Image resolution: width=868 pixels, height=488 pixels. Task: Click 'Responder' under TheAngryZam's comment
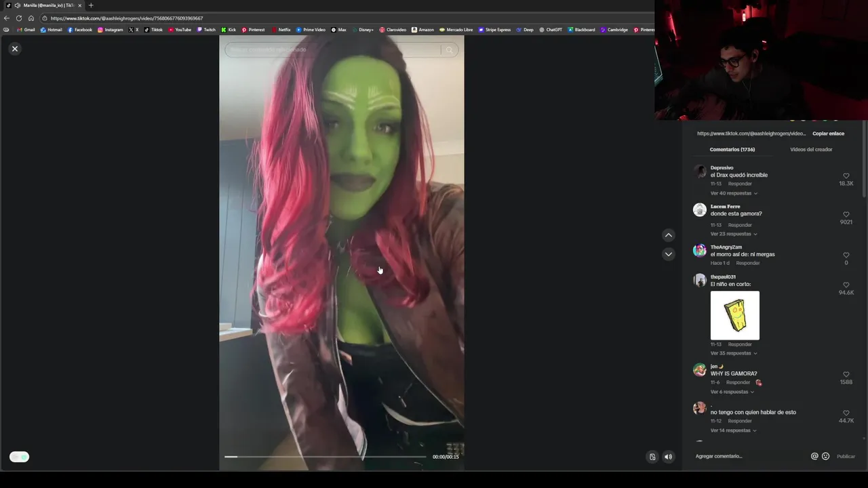pos(748,263)
